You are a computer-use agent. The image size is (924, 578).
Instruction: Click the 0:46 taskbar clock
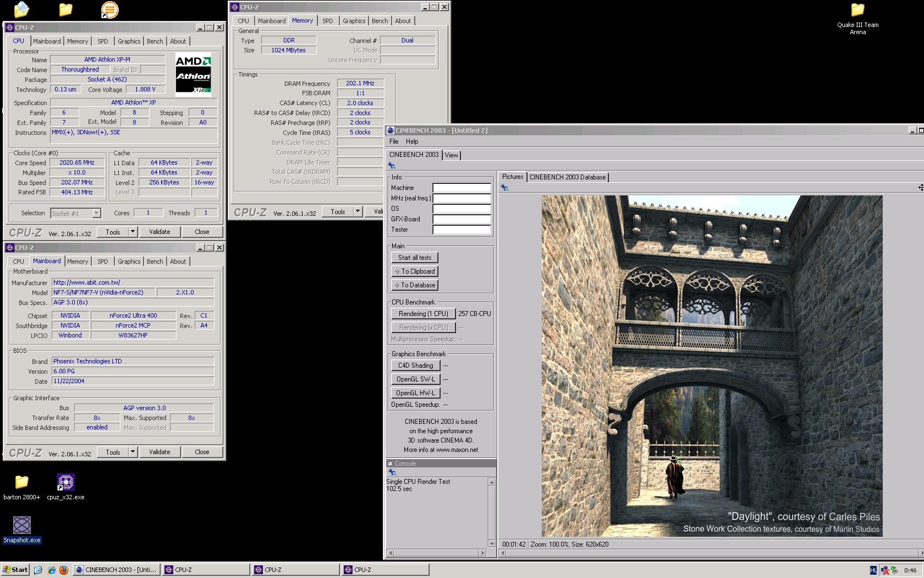910,570
